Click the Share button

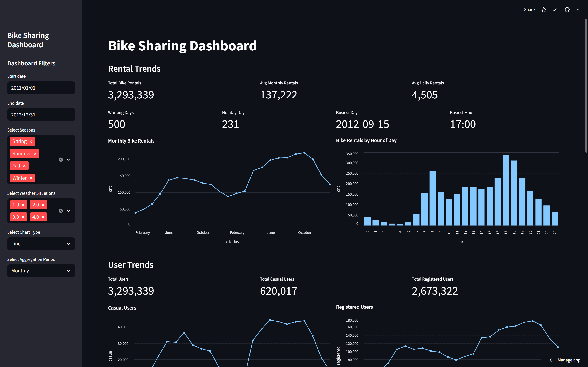pos(529,9)
